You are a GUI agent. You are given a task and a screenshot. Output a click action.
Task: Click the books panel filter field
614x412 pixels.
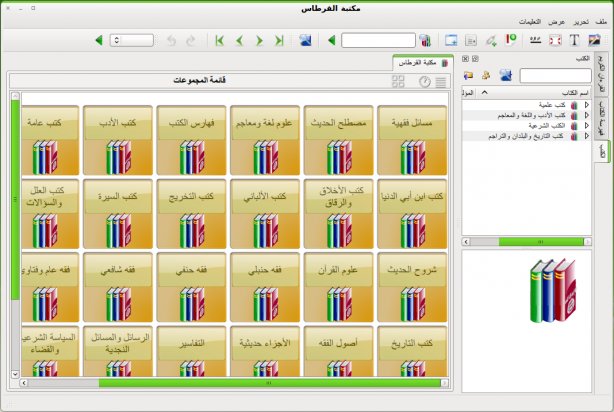click(x=555, y=75)
